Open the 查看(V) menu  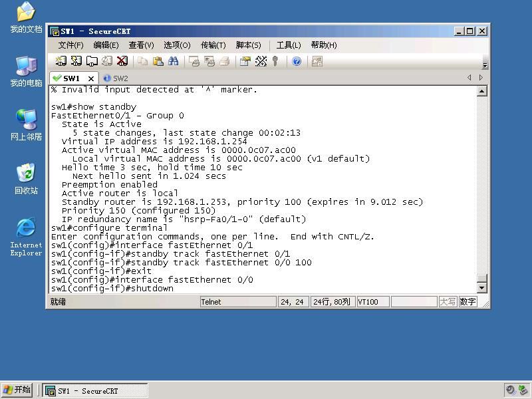click(142, 45)
